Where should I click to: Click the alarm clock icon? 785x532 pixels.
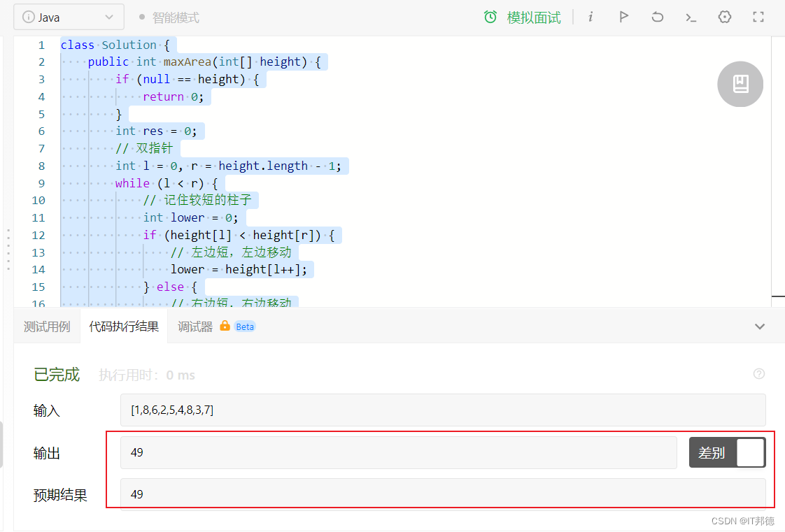[x=490, y=17]
